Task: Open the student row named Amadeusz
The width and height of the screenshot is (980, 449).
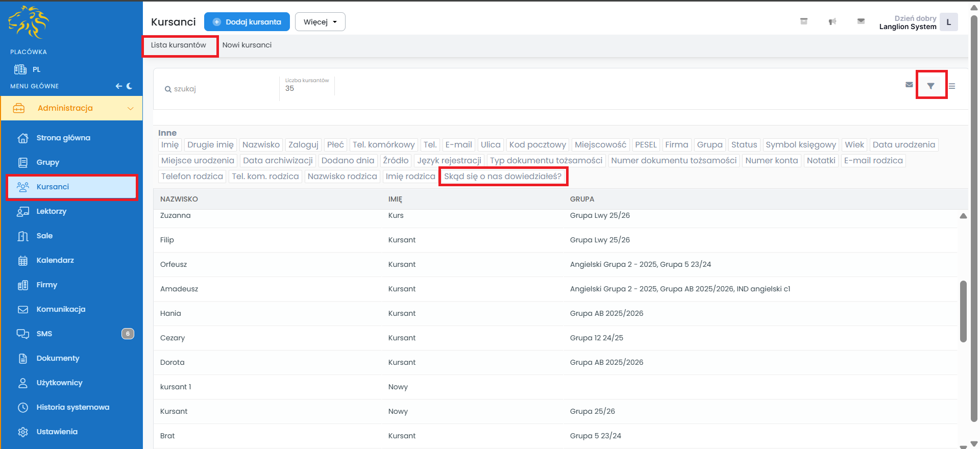Action: (179, 289)
